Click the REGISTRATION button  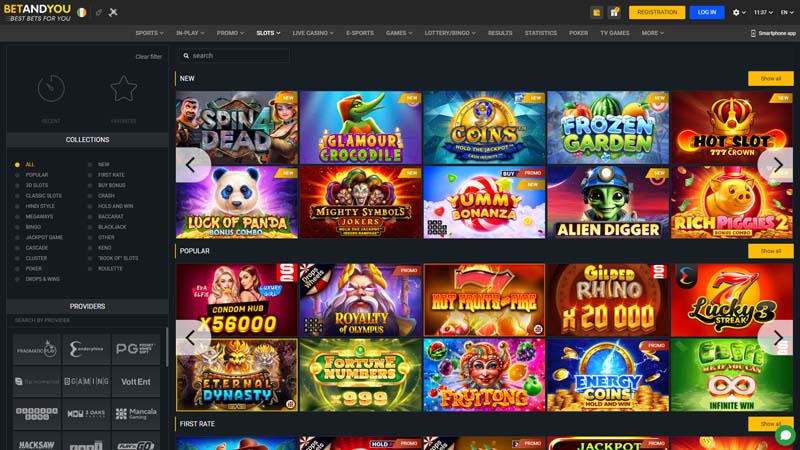pyautogui.click(x=657, y=12)
